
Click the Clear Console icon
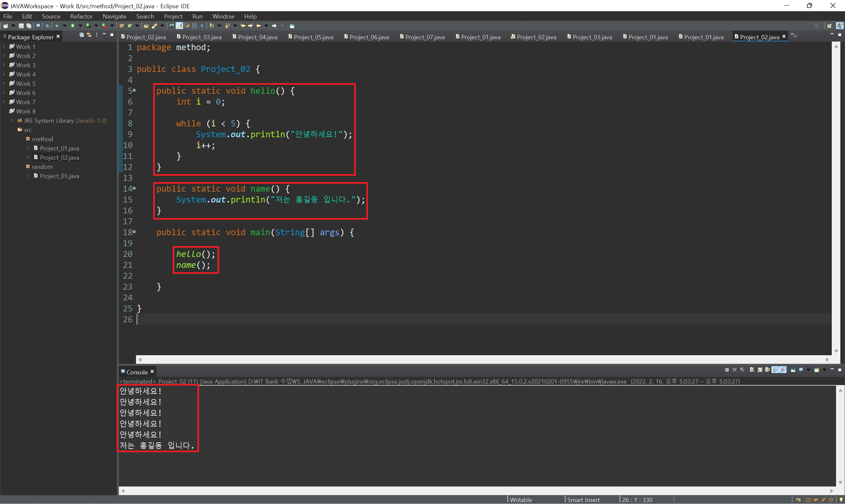click(x=752, y=370)
